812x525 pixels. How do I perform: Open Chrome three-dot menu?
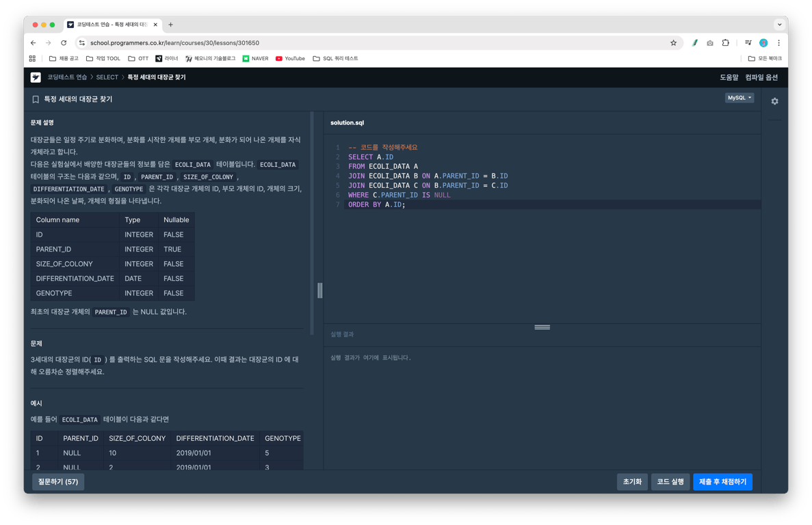[x=778, y=43]
